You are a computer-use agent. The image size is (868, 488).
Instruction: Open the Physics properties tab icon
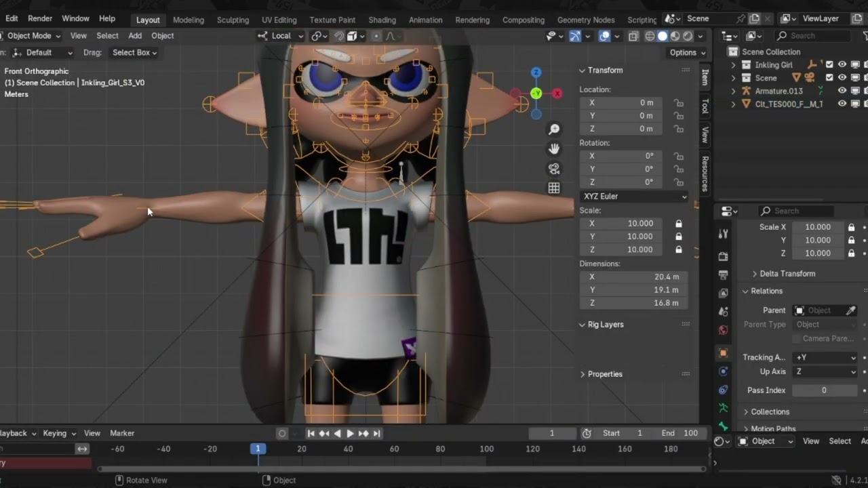(723, 390)
